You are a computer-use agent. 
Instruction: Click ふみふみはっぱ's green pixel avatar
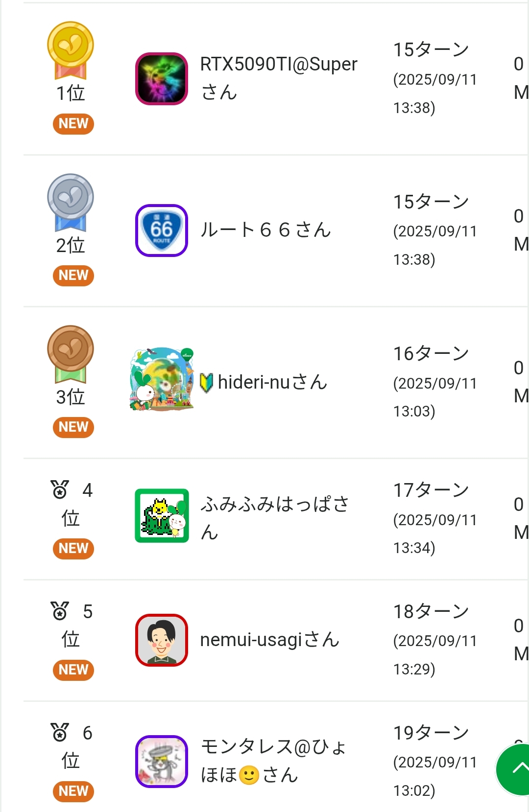162,516
